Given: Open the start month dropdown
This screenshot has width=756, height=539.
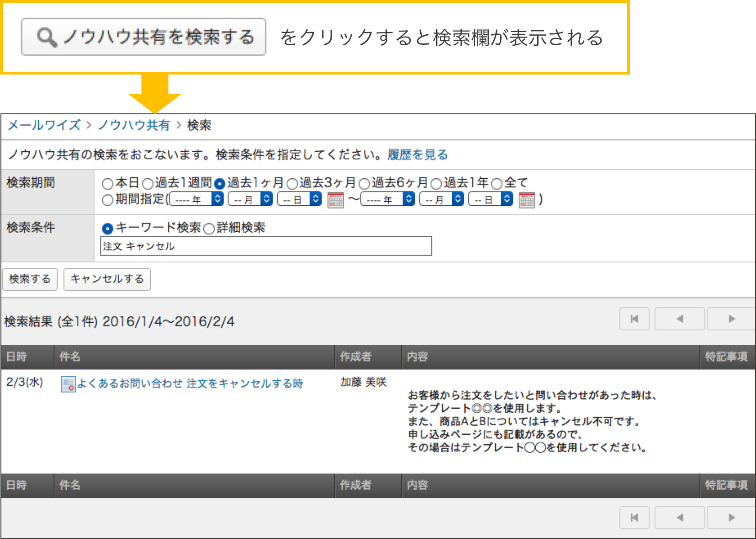Looking at the screenshot, I should click(x=250, y=199).
